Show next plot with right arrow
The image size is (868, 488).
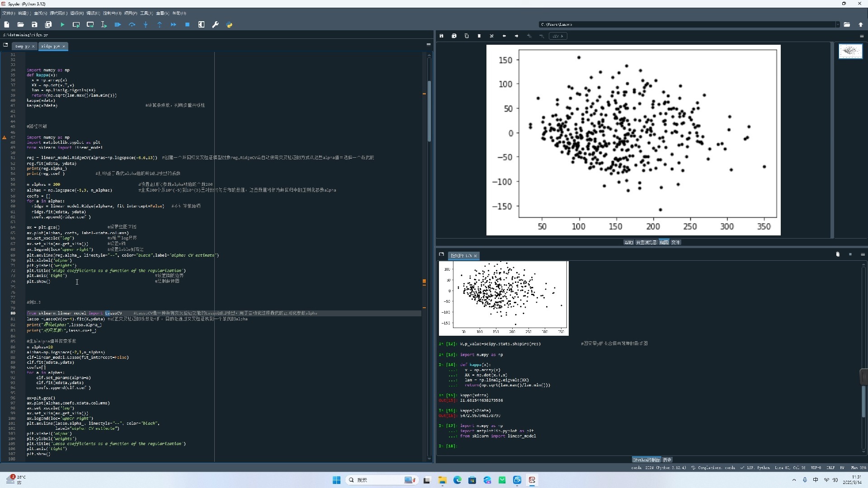point(517,36)
